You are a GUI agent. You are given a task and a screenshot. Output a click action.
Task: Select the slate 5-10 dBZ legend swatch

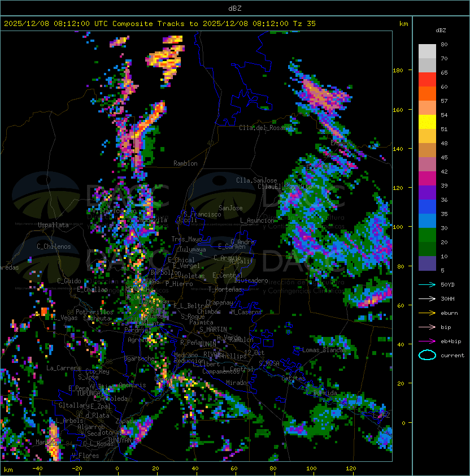pyautogui.click(x=427, y=263)
